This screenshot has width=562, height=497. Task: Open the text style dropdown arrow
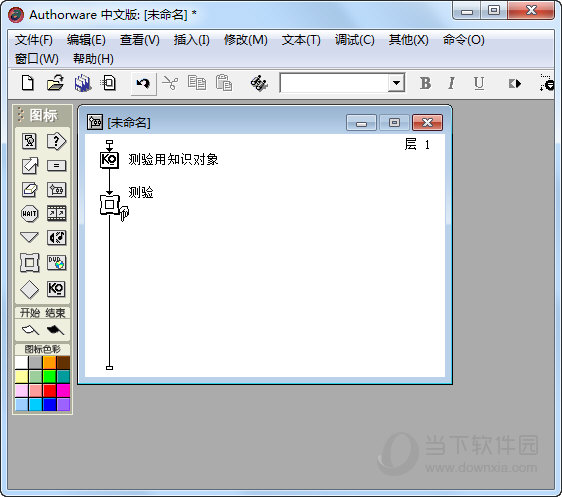click(396, 83)
